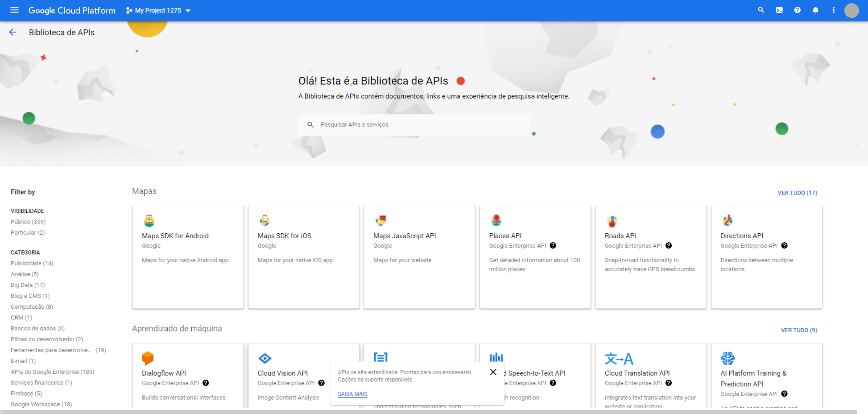Filter by Google Workspace (18)
The width and height of the screenshot is (868, 414).
click(41, 404)
